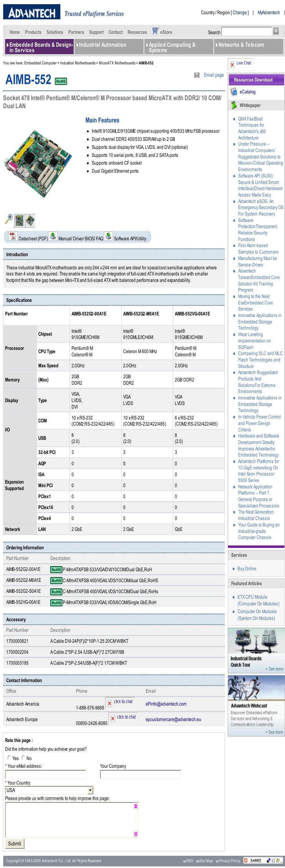Open the Resources menu item
The height and width of the screenshot is (868, 285).
[x=137, y=32]
